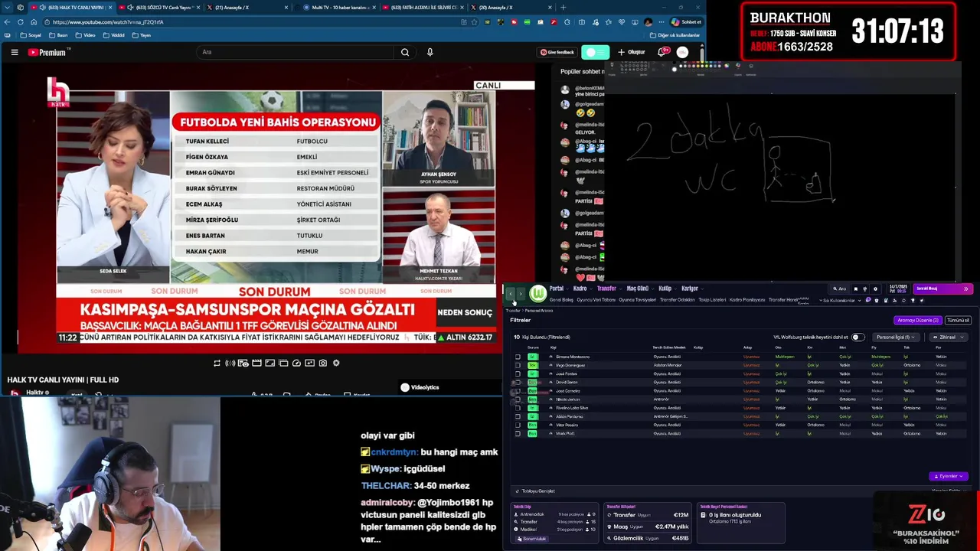
Task: Click the browser address bar URL
Action: click(x=108, y=21)
